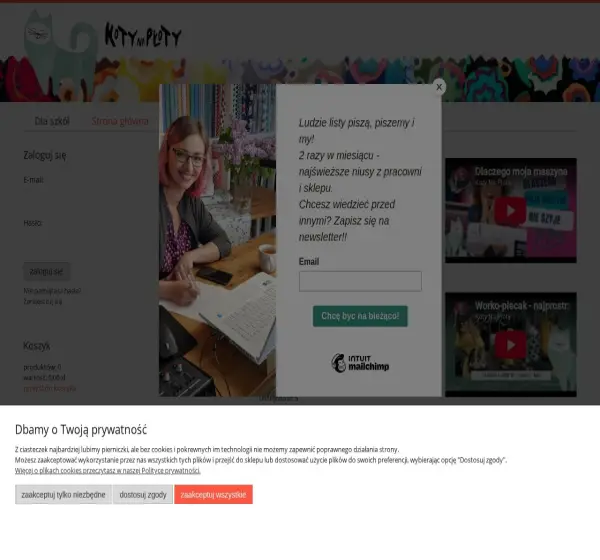600x560 pixels.
Task: Play the 'Dlaczego moja maszyna' YouTube video
Action: (x=510, y=211)
